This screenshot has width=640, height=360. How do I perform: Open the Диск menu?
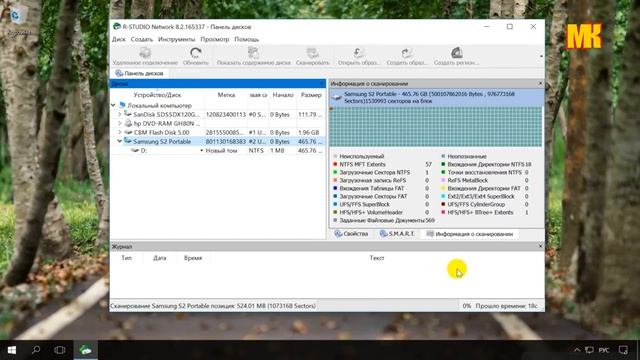(x=119, y=40)
